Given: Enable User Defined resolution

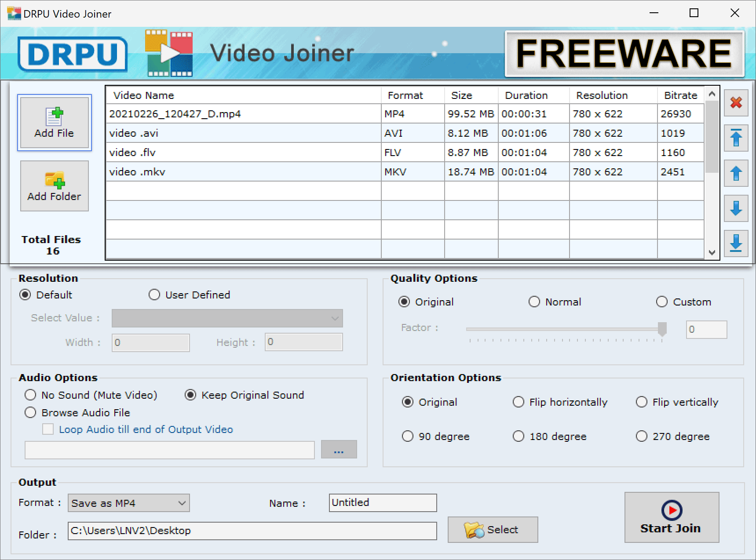Looking at the screenshot, I should (x=154, y=295).
